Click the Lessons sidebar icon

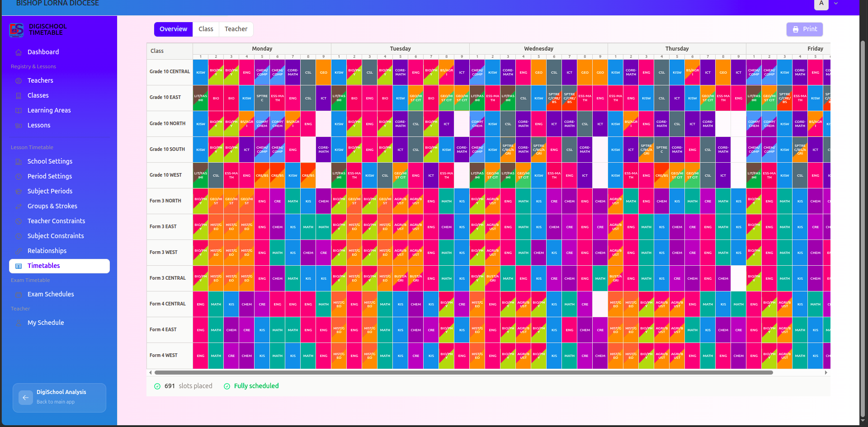click(19, 126)
